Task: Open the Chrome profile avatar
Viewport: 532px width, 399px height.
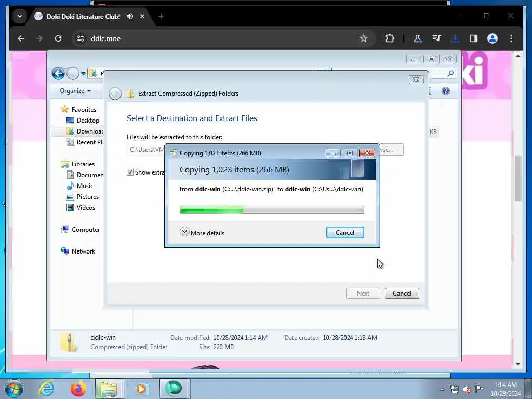Action: click(493, 38)
